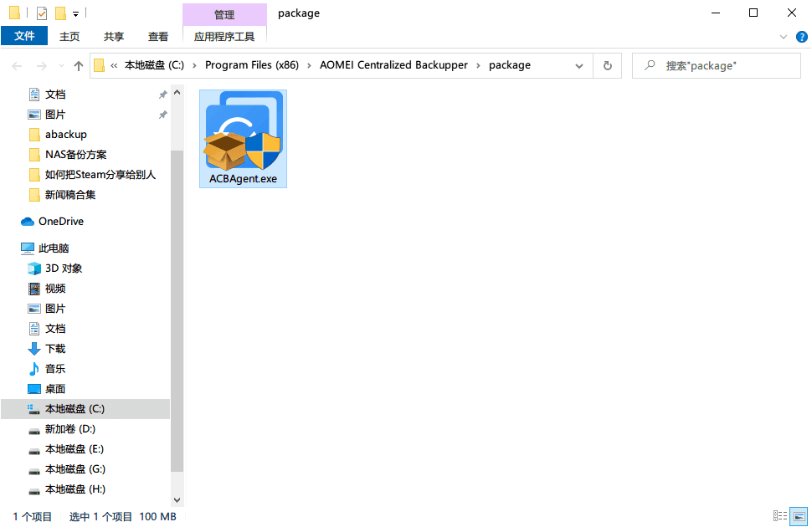Click the Back navigation arrow
The image size is (812, 527).
pyautogui.click(x=17, y=66)
